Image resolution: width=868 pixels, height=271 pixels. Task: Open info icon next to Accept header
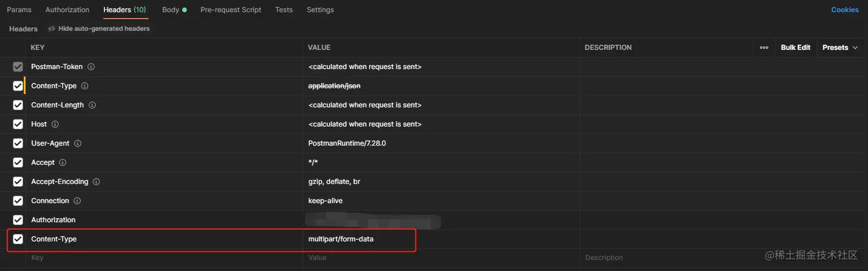pos(63,162)
